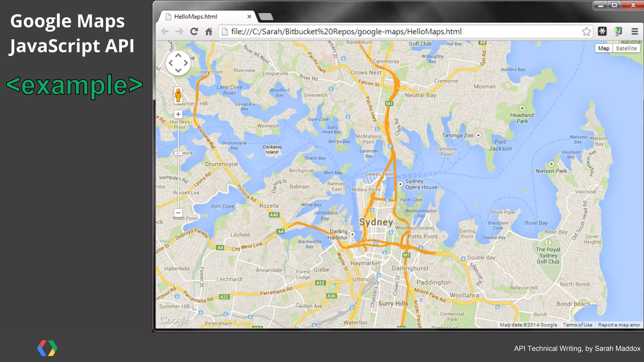Viewport: 644px width, 362px height.
Task: Select the Map view type
Action: [603, 48]
